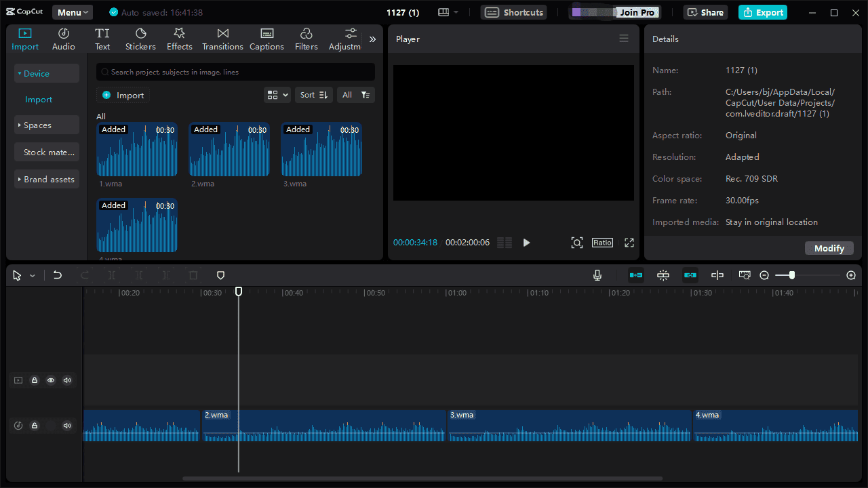The height and width of the screenshot is (488, 868).
Task: Switch to the Captions panel tab
Action: (x=267, y=39)
